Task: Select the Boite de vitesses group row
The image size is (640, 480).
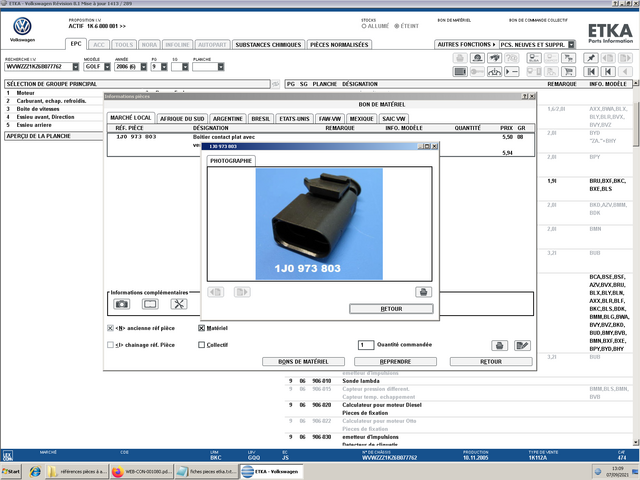Action: pyautogui.click(x=54, y=109)
